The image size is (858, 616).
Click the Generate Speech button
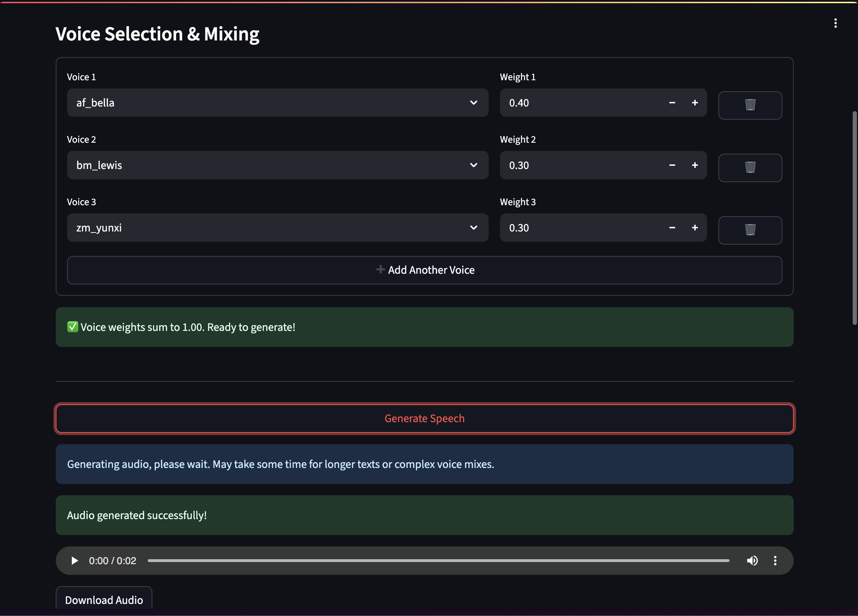click(424, 418)
